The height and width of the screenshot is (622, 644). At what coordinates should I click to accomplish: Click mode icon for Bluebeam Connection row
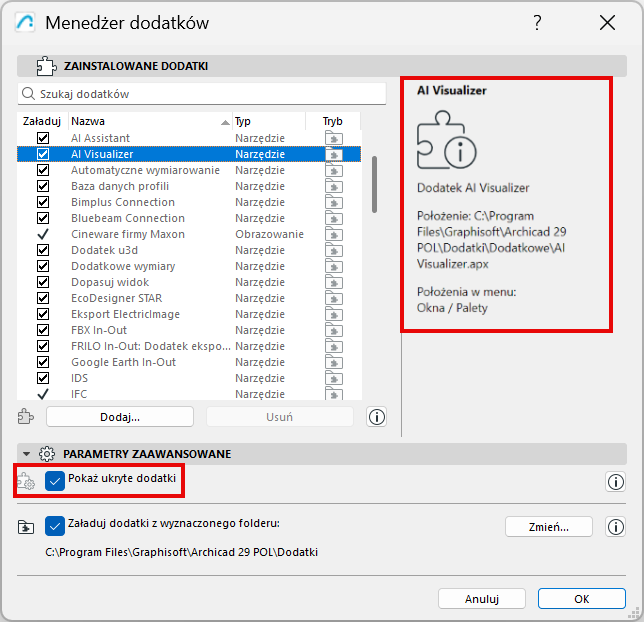(x=334, y=218)
